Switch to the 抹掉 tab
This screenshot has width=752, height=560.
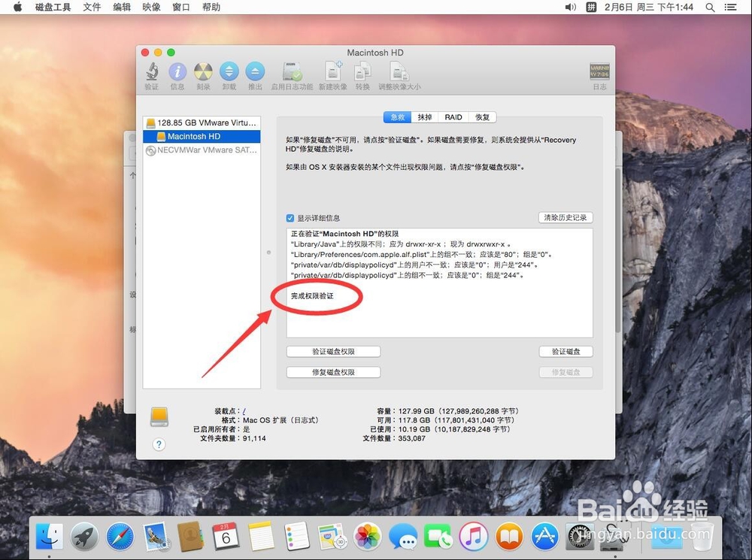424,117
